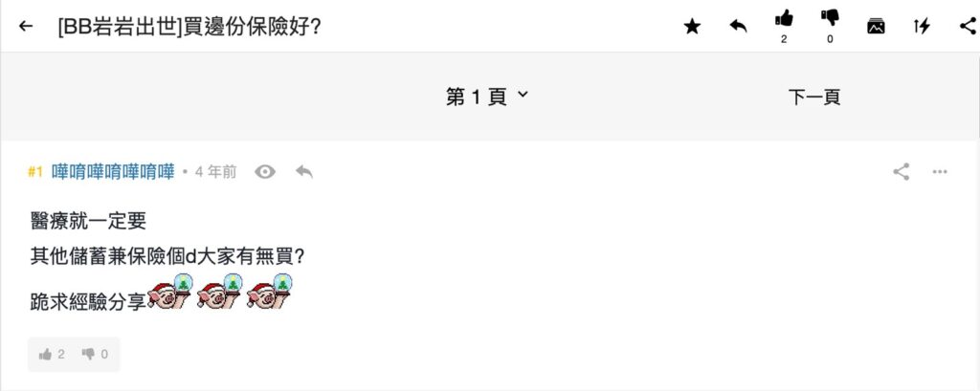The width and height of the screenshot is (980, 391).
Task: Dislike the thread with header thumbs-down
Action: pyautogui.click(x=830, y=19)
